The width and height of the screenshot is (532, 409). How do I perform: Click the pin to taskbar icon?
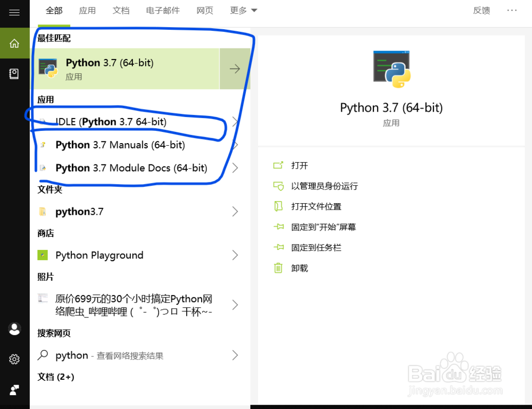click(279, 247)
